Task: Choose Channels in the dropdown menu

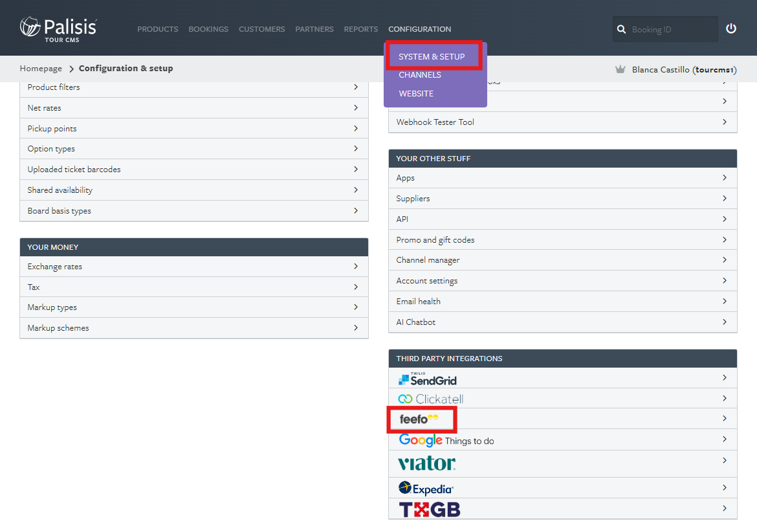Action: [420, 75]
